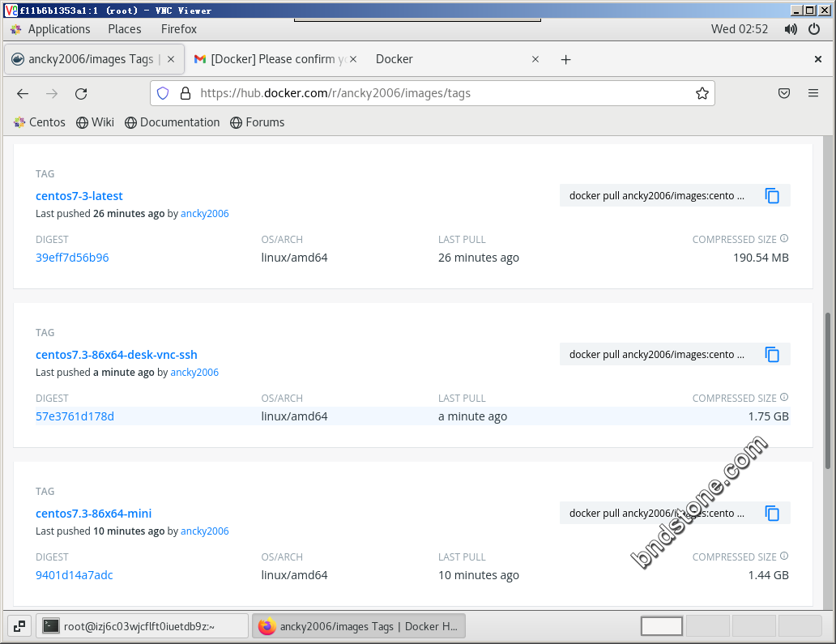The height and width of the screenshot is (644, 836).
Task: Click the docker pull text for centos7.3-86x64-mini
Action: pyautogui.click(x=657, y=514)
